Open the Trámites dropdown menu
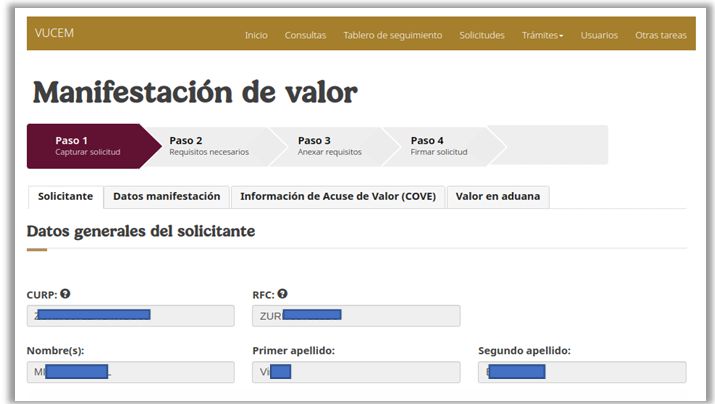Image resolution: width=715 pixels, height=404 pixels. pyautogui.click(x=542, y=35)
